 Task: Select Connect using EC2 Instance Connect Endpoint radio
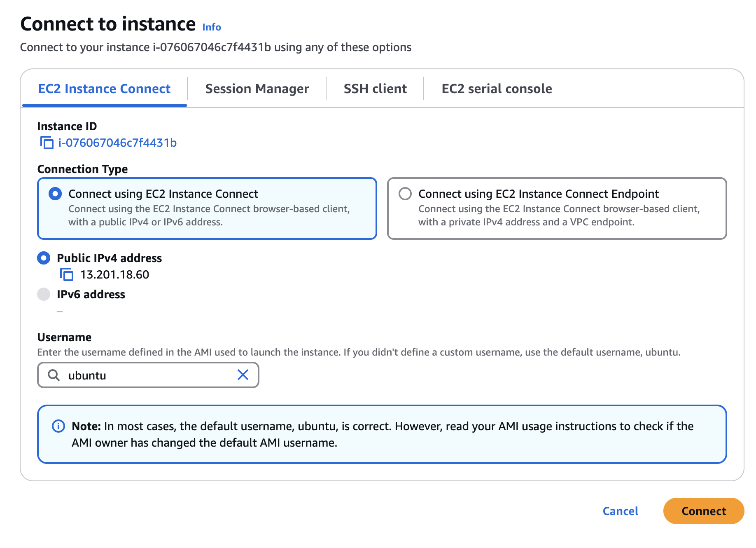405,194
